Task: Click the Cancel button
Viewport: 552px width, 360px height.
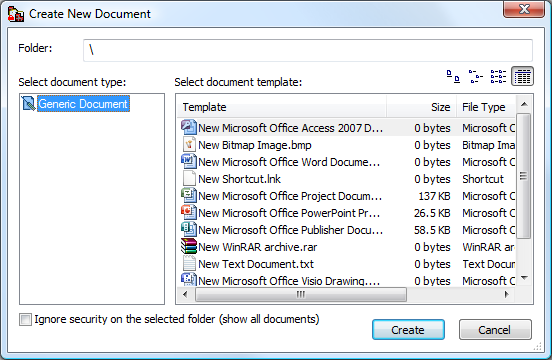Action: click(495, 330)
